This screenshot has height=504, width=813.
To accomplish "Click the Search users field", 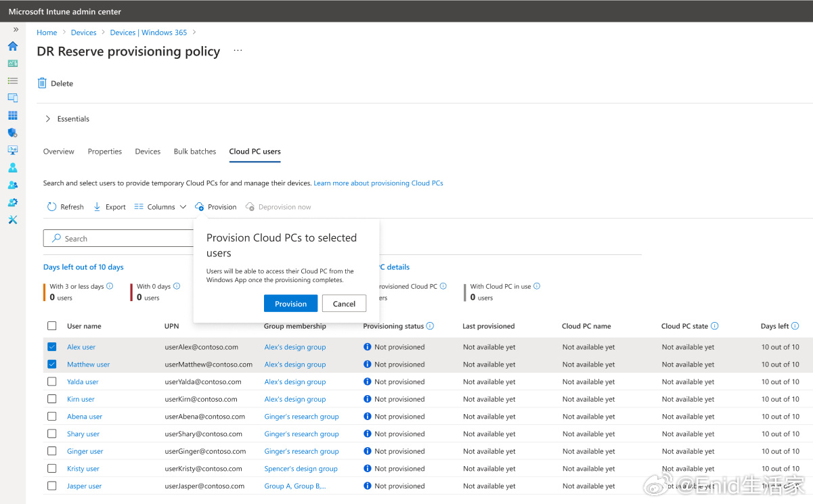I will pos(119,238).
